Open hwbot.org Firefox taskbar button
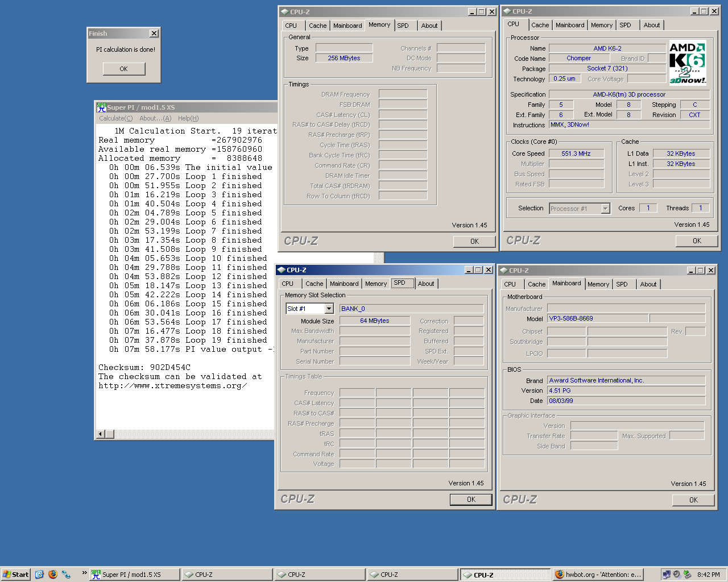728x582 pixels. tap(598, 575)
